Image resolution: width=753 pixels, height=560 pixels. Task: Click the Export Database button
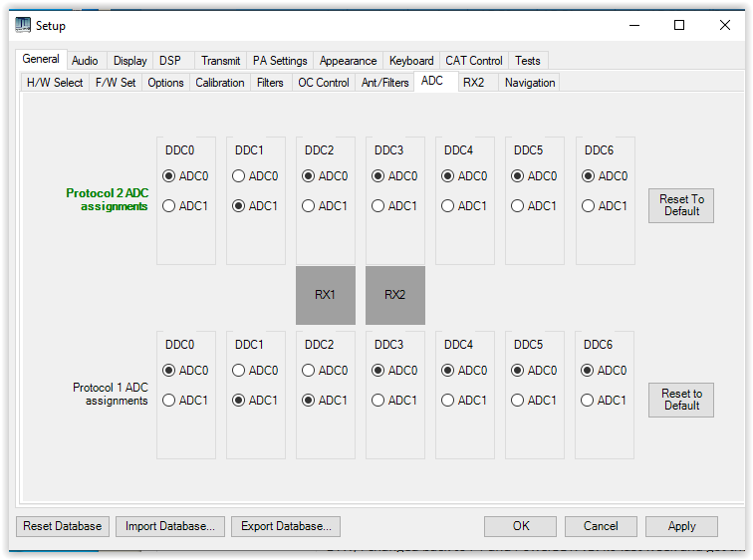pyautogui.click(x=286, y=526)
